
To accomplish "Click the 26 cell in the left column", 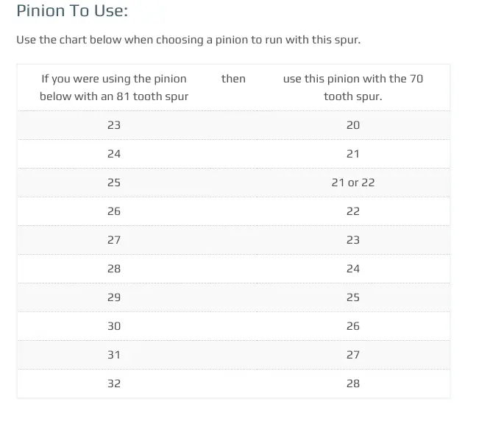I will (114, 211).
